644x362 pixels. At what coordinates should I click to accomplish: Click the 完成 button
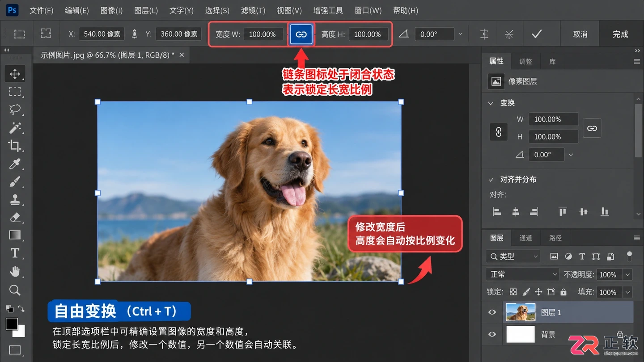[x=620, y=34]
